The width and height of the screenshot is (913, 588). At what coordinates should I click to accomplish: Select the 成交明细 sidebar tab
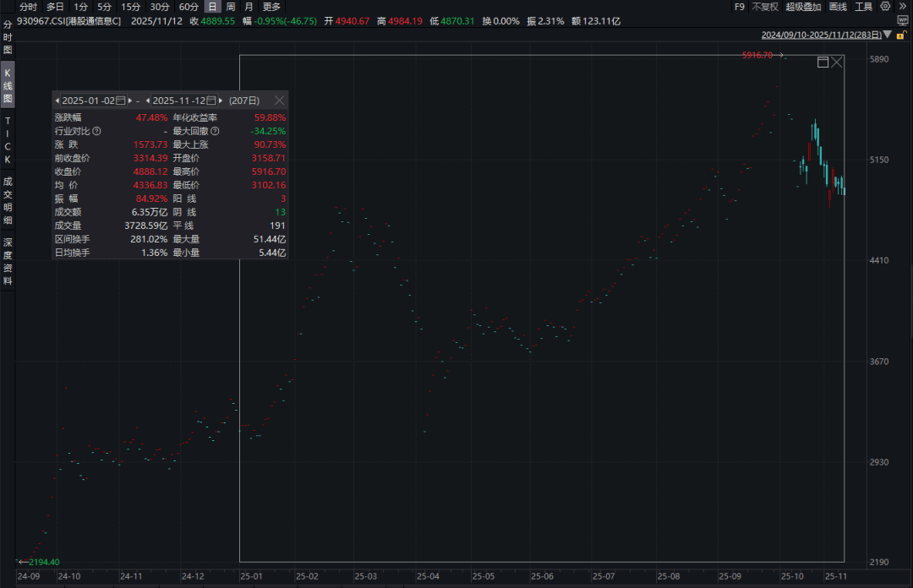coord(8,200)
